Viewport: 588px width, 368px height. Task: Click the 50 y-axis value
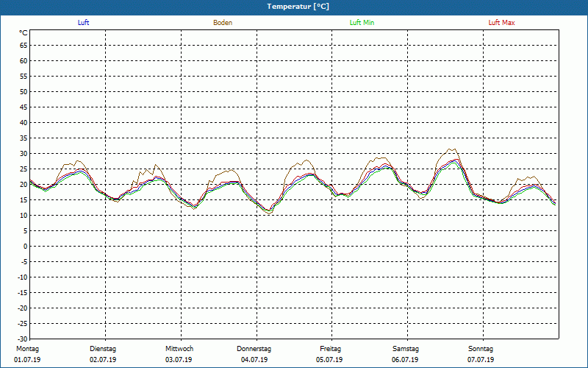coord(24,91)
